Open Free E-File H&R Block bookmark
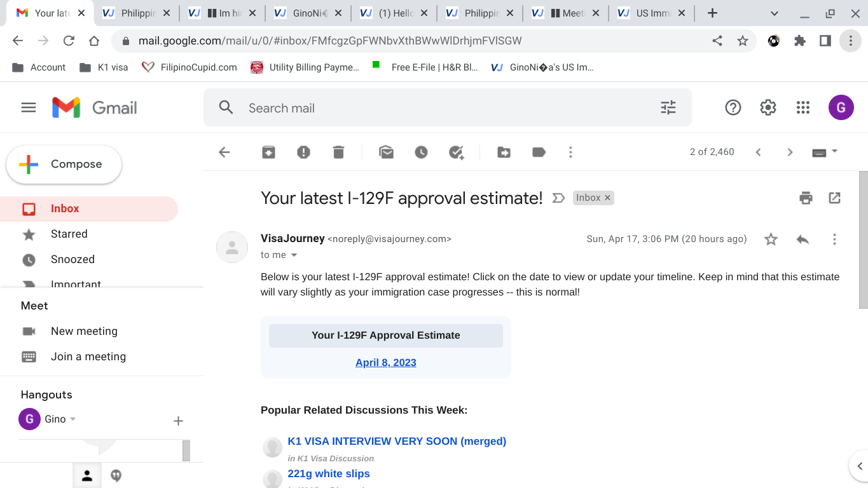The image size is (868, 488). pyautogui.click(x=425, y=67)
